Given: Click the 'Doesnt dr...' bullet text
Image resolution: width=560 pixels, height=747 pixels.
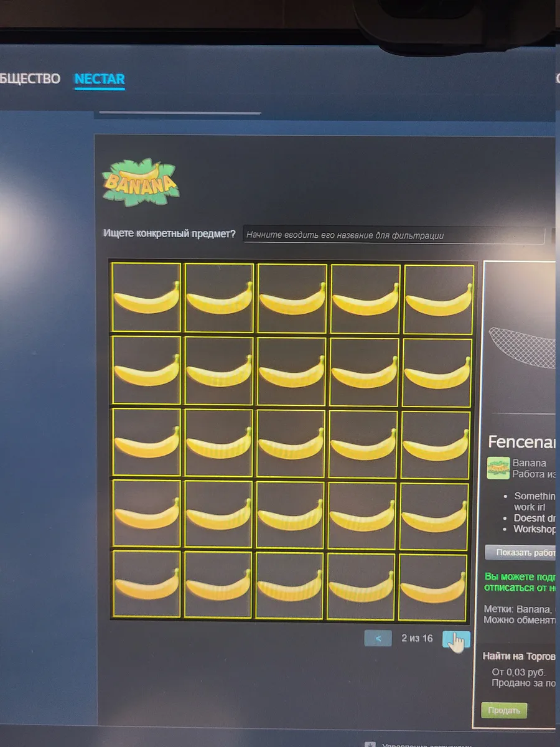Looking at the screenshot, I should pos(534,518).
